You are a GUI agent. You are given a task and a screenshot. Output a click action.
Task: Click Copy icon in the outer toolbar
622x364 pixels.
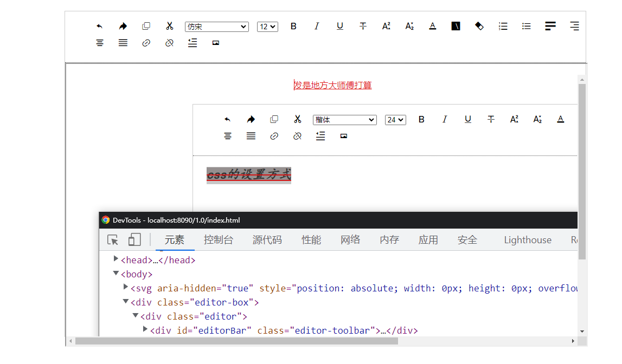coord(146,26)
